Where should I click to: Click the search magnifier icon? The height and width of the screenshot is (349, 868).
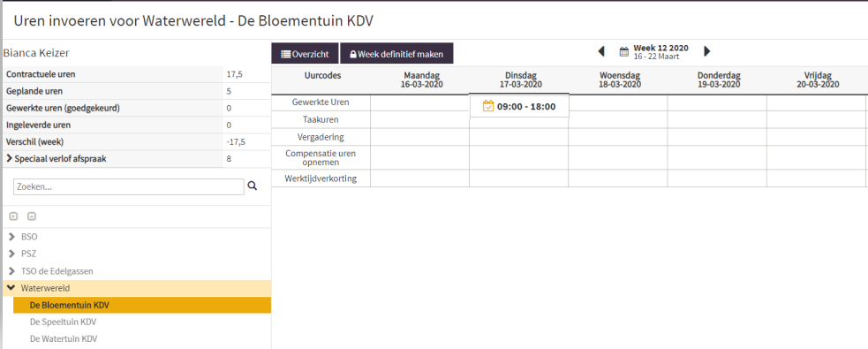click(253, 186)
